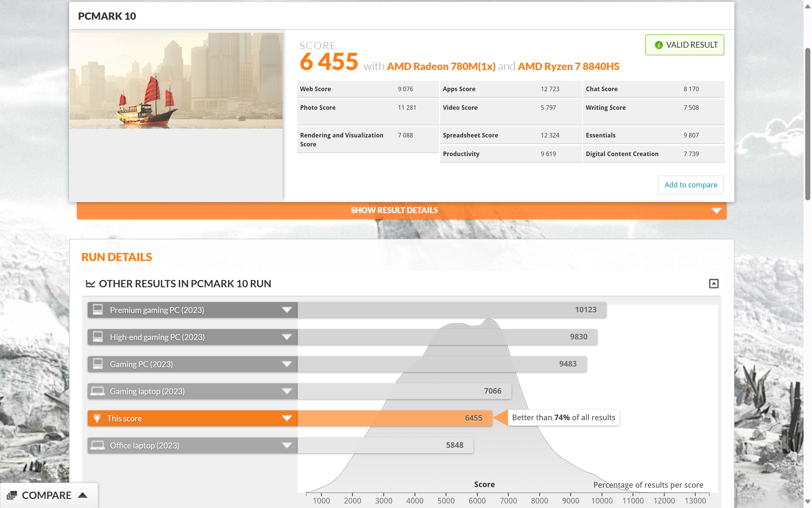The image size is (812, 508).
Task: Click the desktop icon for Gaming PC (2023)
Action: point(98,364)
